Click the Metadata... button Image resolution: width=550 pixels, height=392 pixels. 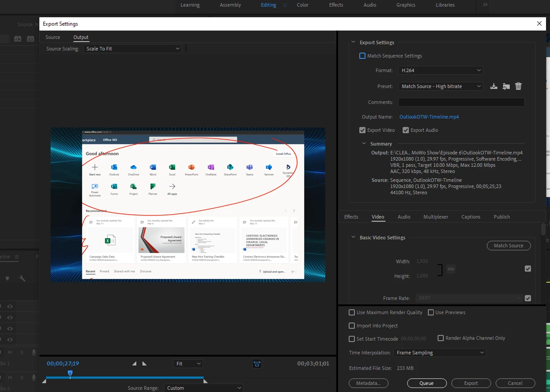[369, 383]
